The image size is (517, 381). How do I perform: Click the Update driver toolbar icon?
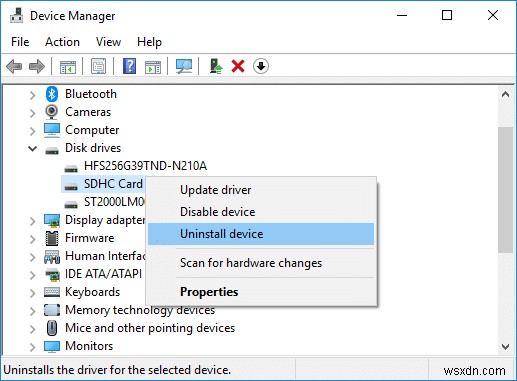click(216, 66)
